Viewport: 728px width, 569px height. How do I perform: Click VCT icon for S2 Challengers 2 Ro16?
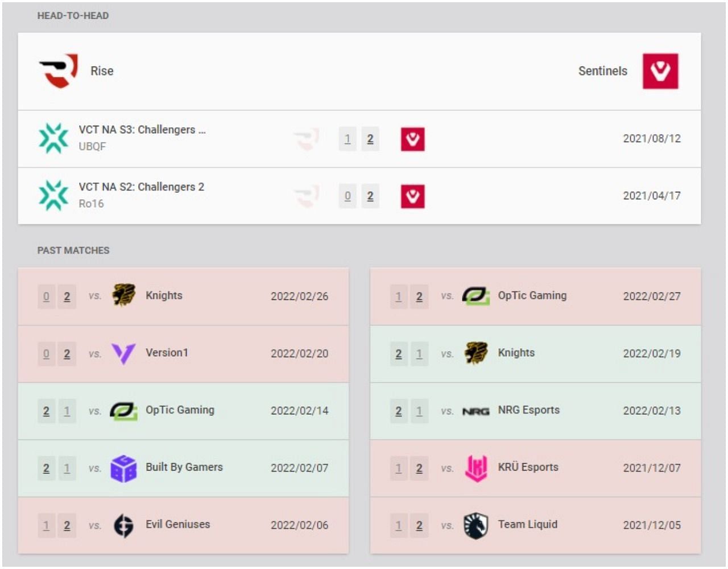(x=53, y=196)
